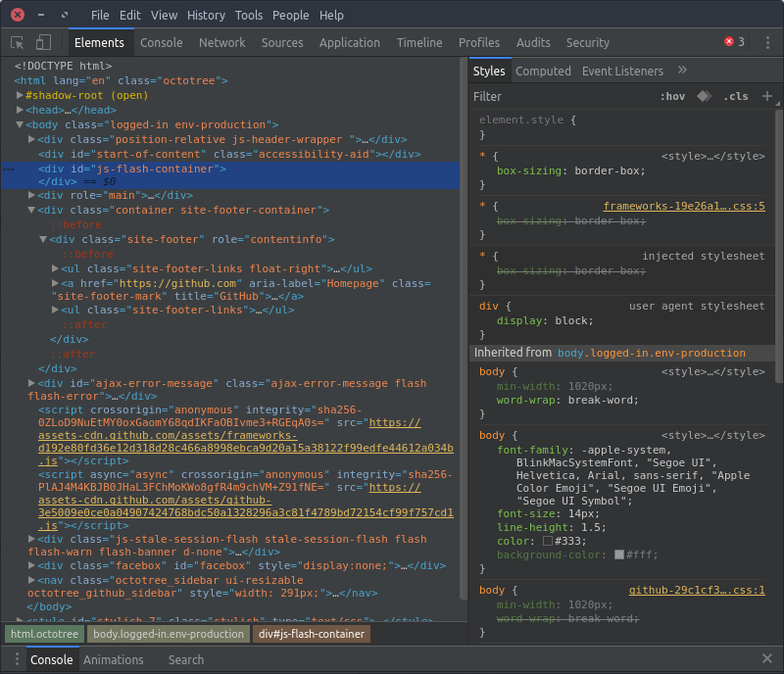Activate the inspect element picker icon
This screenshot has height=674, width=784.
[17, 42]
